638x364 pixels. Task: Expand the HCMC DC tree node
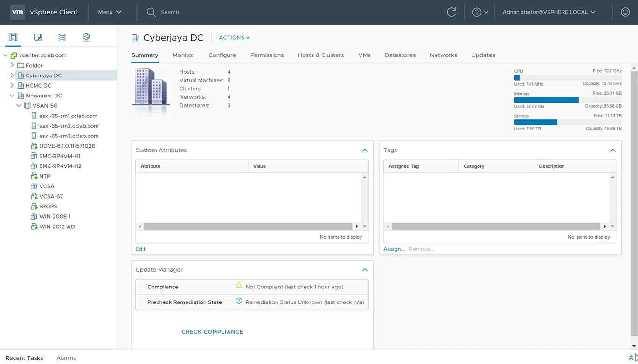click(12, 85)
